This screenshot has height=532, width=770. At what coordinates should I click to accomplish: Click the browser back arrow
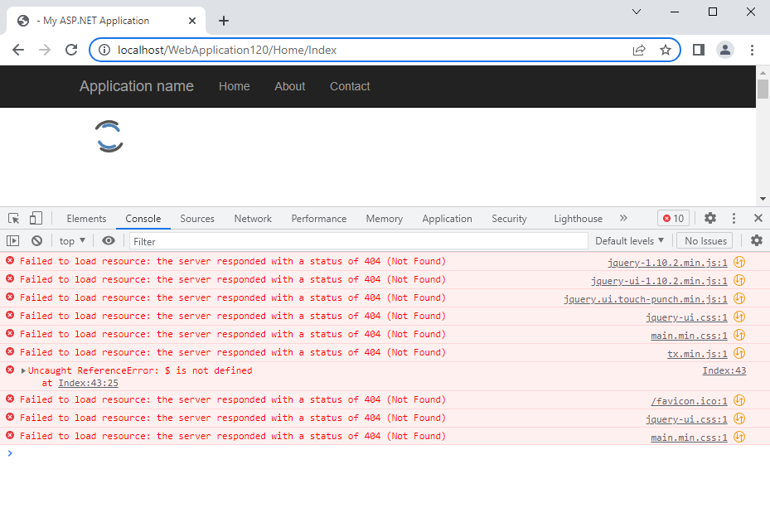pos(18,50)
